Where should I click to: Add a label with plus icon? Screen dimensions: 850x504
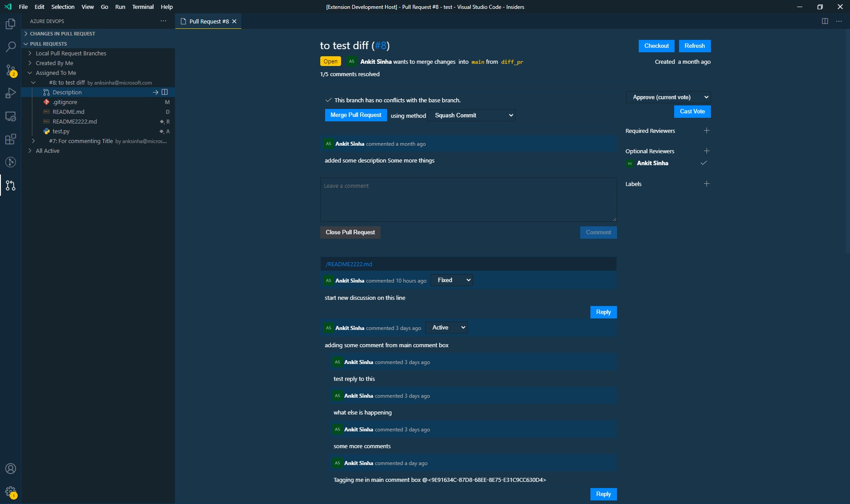tap(706, 184)
